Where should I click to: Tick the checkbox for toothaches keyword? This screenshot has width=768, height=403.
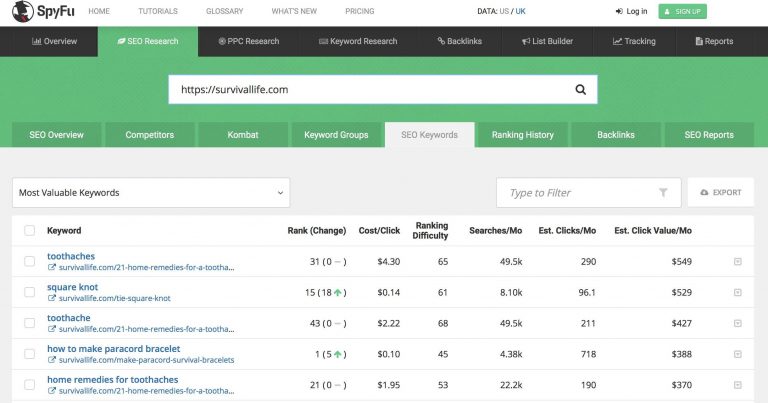coord(29,262)
